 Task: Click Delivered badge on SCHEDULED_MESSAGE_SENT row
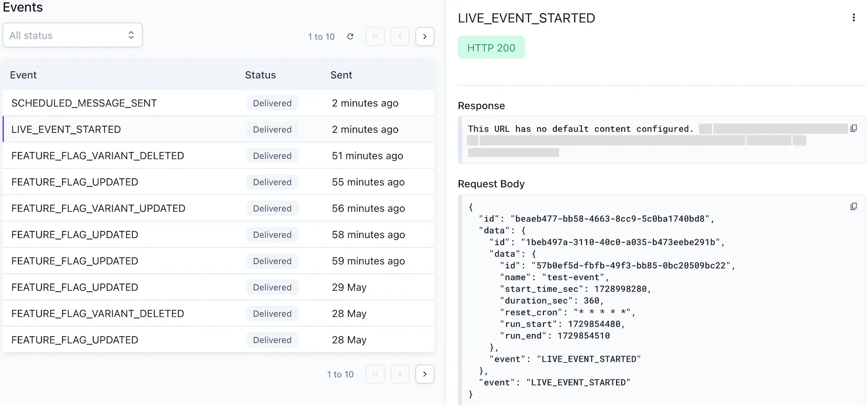tap(272, 103)
